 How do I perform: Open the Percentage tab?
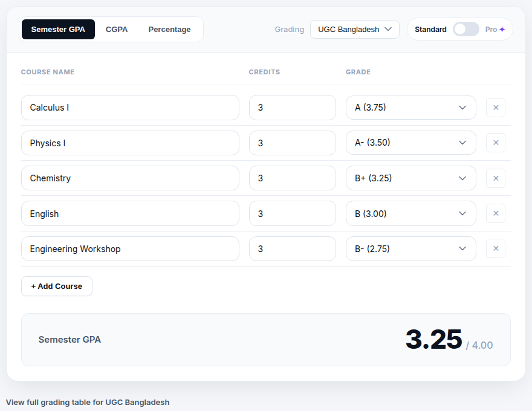pos(169,30)
